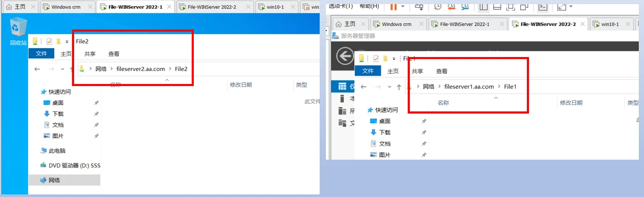Image resolution: width=644 pixels, height=197 pixels.
Task: Click thumbnail bar view toolbar icon
Action: tap(497, 6)
